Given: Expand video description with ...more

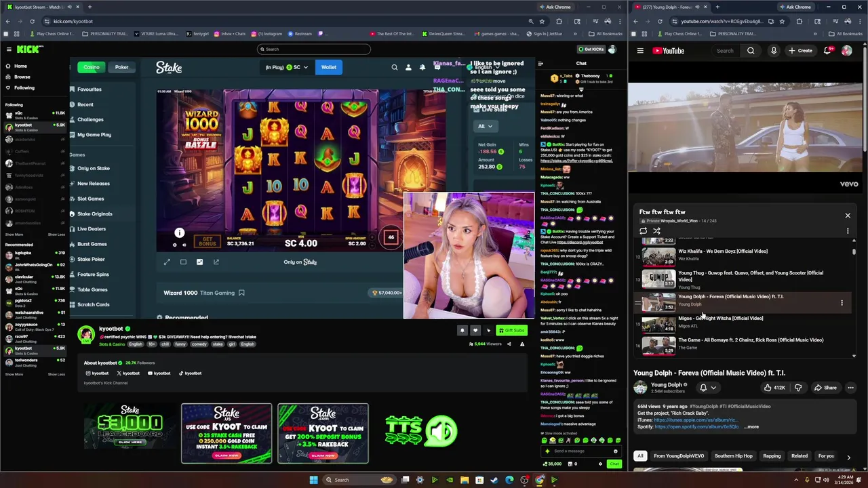Looking at the screenshot, I should (x=751, y=427).
